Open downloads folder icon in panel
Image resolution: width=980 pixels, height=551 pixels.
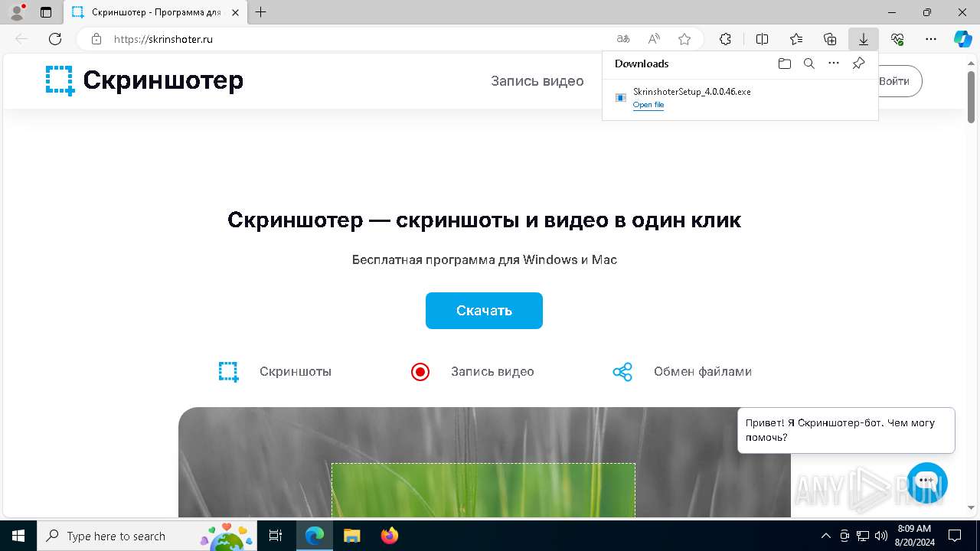pos(784,64)
